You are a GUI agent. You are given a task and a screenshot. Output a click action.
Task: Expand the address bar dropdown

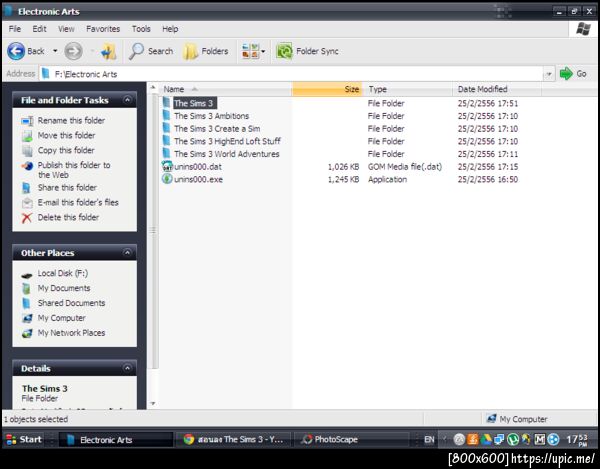pos(549,74)
